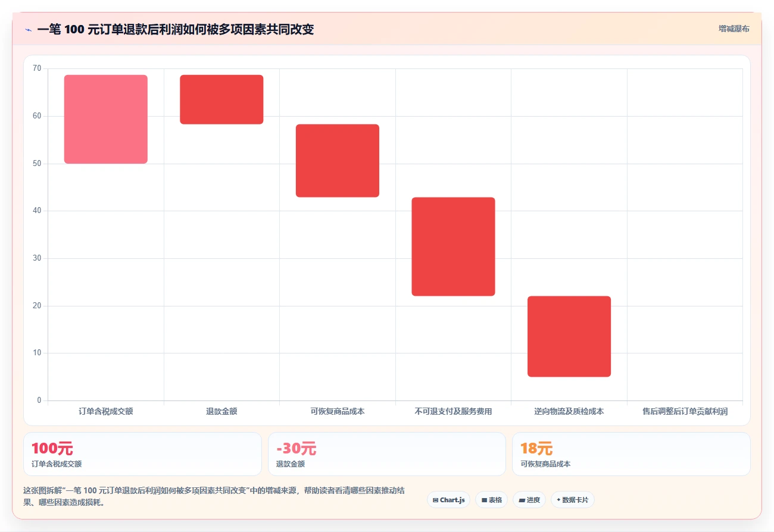Click the pink 订单含税成交额 waterfall bar
The width and height of the screenshot is (774, 532).
point(106,119)
